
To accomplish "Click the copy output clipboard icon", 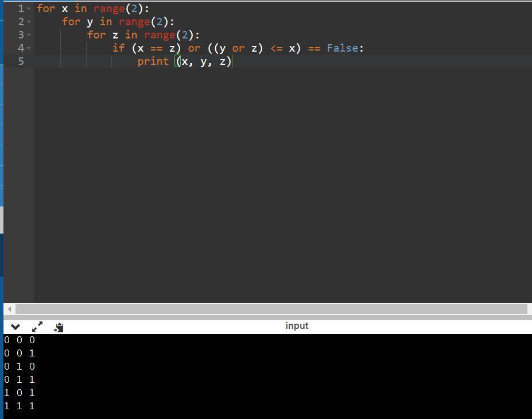I will pos(59,327).
